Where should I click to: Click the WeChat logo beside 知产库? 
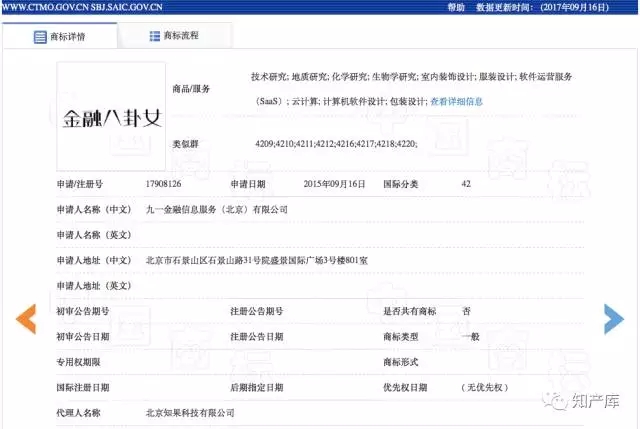click(552, 401)
